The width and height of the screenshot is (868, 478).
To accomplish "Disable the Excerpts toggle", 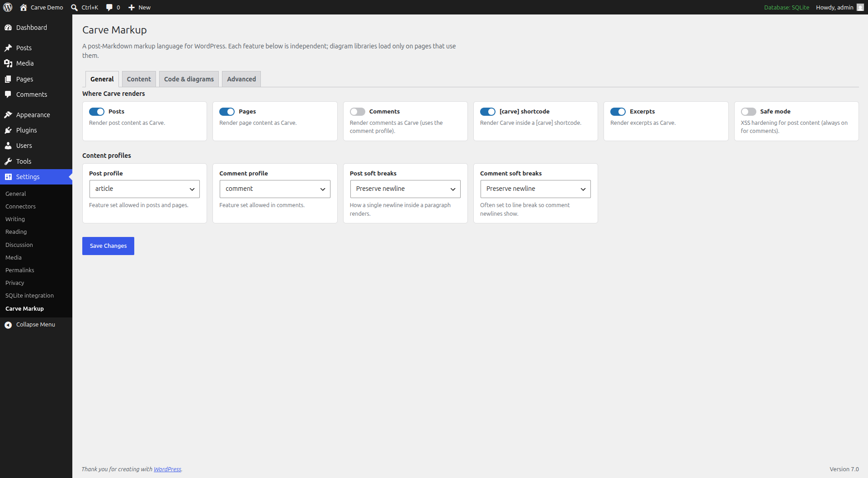I will point(618,112).
